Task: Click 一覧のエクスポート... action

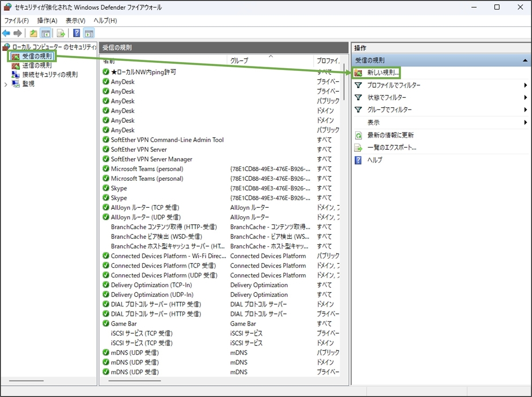Action: click(392, 148)
